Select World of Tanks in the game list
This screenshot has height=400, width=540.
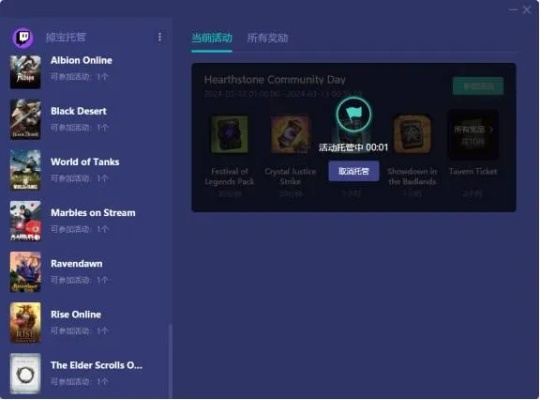coord(86,170)
